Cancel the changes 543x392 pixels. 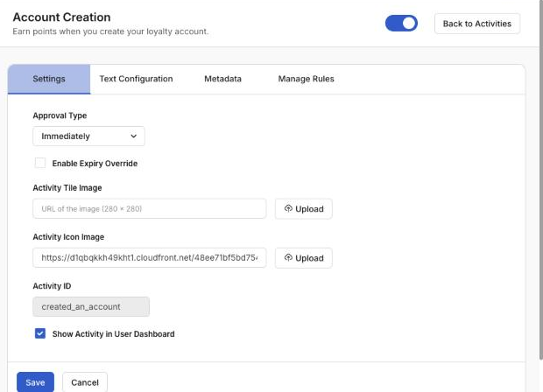(x=85, y=382)
